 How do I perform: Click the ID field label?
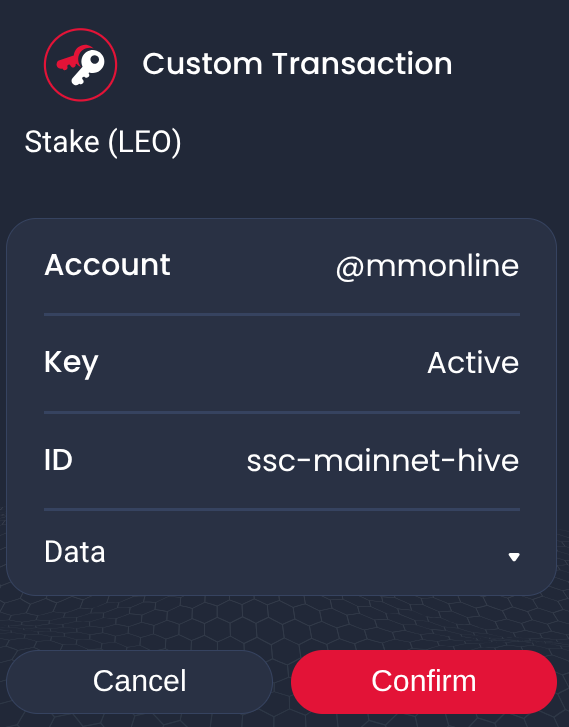coord(58,460)
